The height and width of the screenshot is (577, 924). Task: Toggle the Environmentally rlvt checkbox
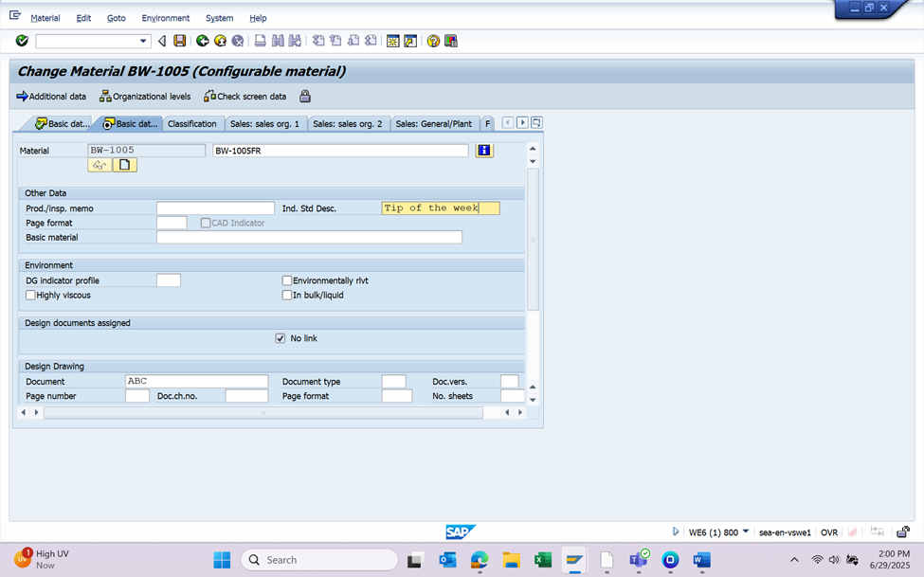click(287, 280)
